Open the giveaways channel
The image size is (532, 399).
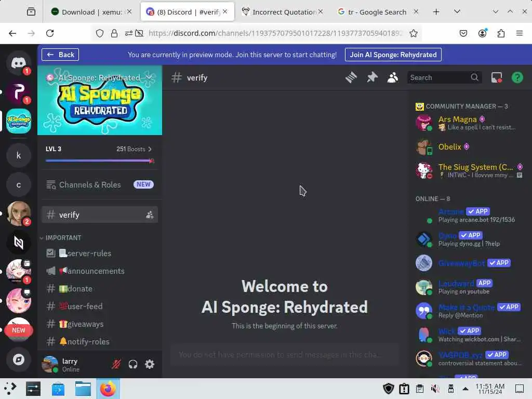pyautogui.click(x=100, y=324)
